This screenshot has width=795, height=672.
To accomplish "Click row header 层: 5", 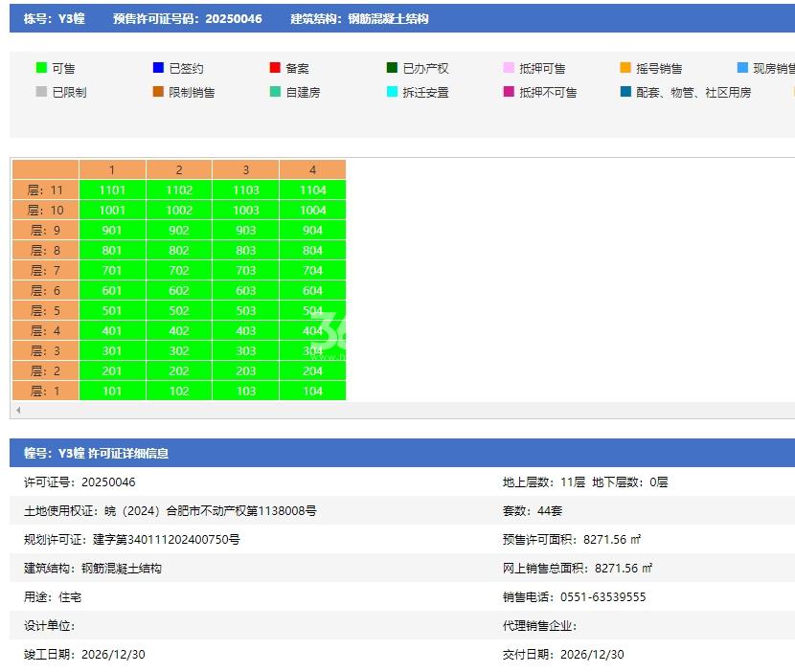I will coord(46,311).
